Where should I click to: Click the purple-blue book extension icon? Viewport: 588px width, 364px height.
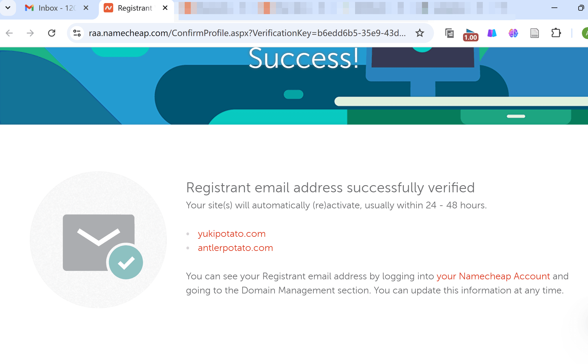(492, 33)
